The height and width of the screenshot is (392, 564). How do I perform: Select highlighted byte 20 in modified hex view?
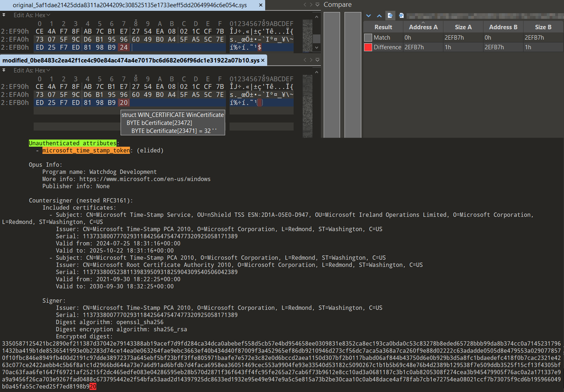tap(124, 103)
